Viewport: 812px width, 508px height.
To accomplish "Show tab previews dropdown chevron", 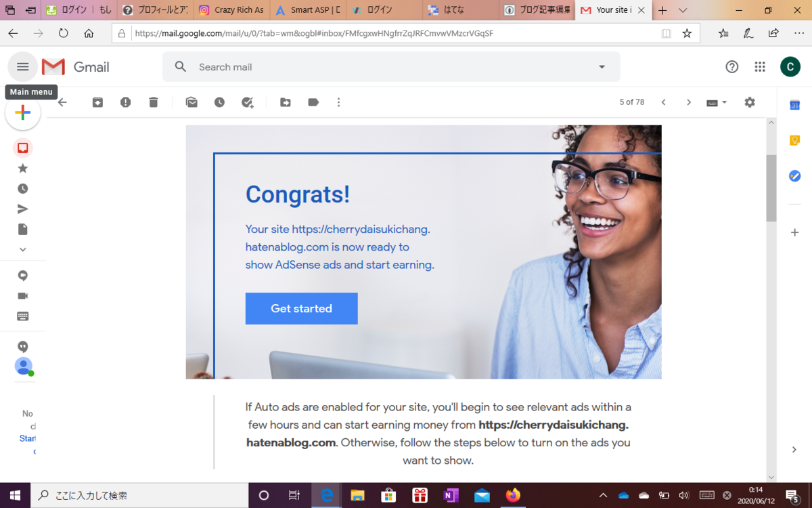I will coord(683,10).
